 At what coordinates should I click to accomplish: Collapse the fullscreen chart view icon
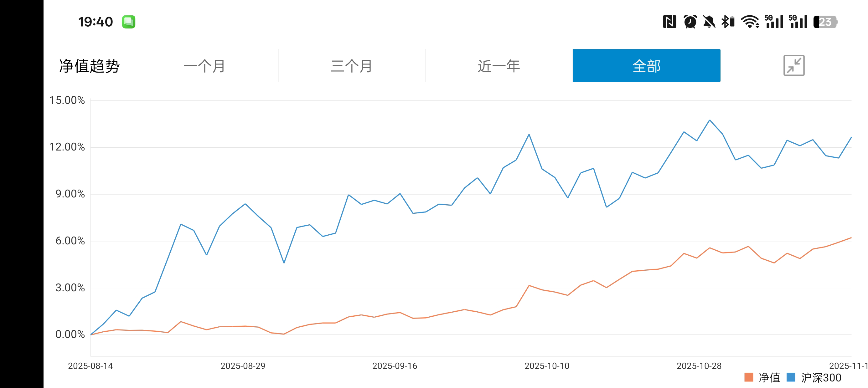coord(793,65)
